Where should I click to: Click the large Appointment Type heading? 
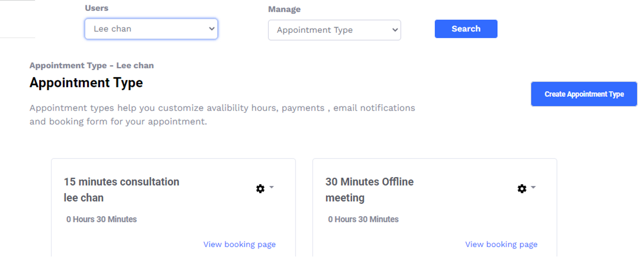(x=86, y=83)
